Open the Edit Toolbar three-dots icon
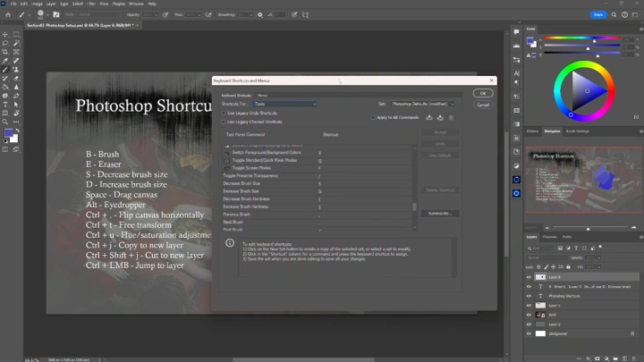This screenshot has height=362, width=644. click(16, 122)
